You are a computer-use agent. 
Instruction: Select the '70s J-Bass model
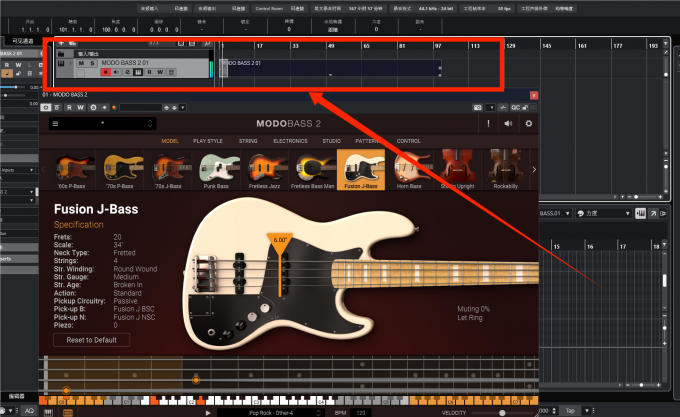point(168,169)
